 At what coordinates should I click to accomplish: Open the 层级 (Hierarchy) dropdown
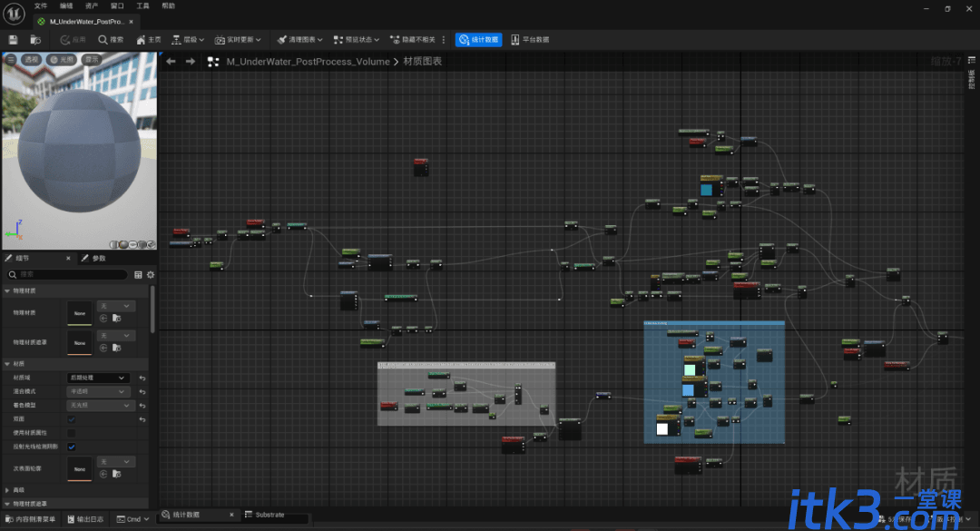(x=188, y=39)
